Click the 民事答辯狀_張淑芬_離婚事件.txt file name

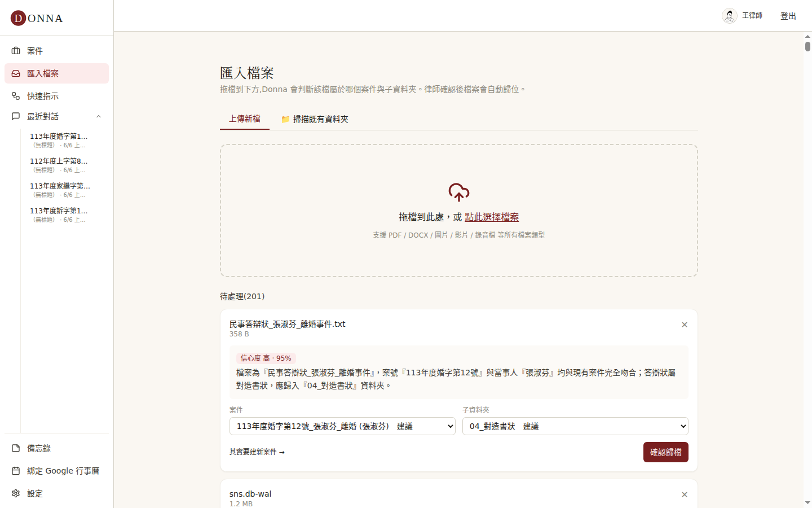(287, 324)
